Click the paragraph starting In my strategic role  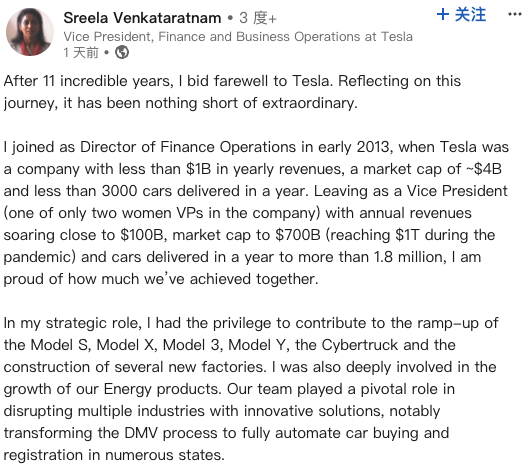pos(251,389)
